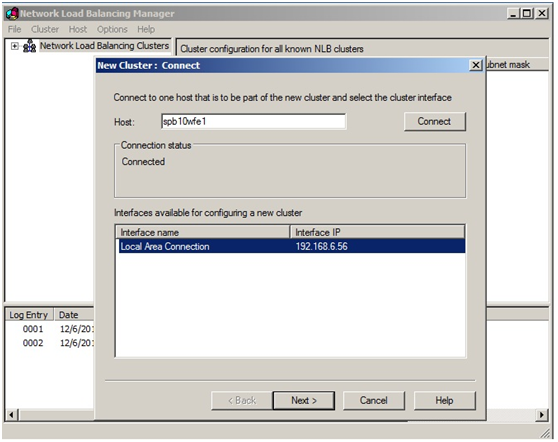Screen dimensions: 558x442
Task: Proceed with the Next button
Action: coord(304,401)
